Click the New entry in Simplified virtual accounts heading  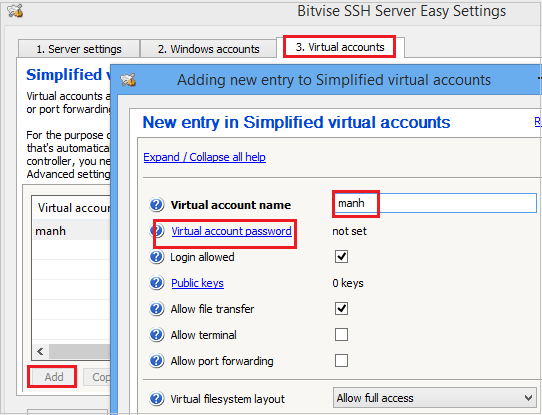296,122
